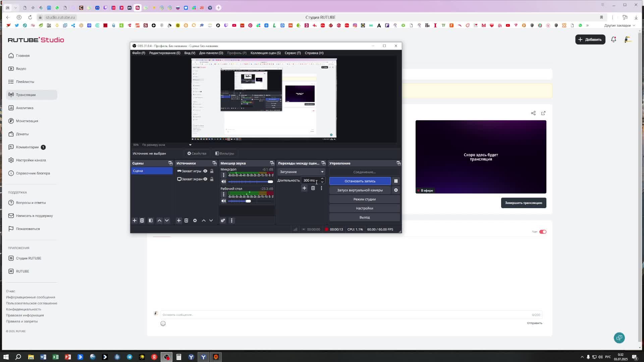
Task: Click Запуск виртуальной камеры button
Action: click(360, 190)
